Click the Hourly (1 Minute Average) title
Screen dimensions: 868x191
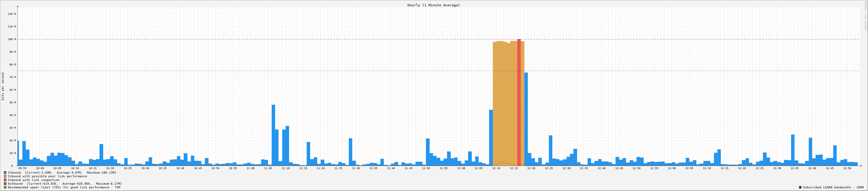pos(433,5)
